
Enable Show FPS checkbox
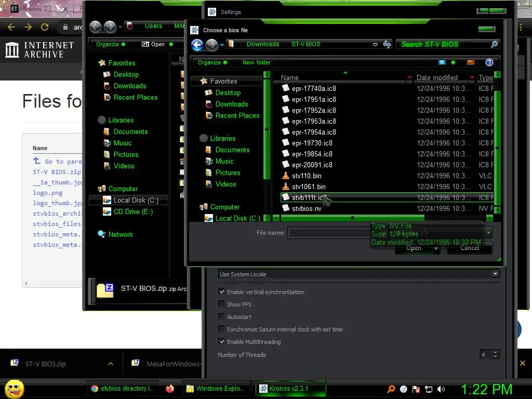[221, 304]
